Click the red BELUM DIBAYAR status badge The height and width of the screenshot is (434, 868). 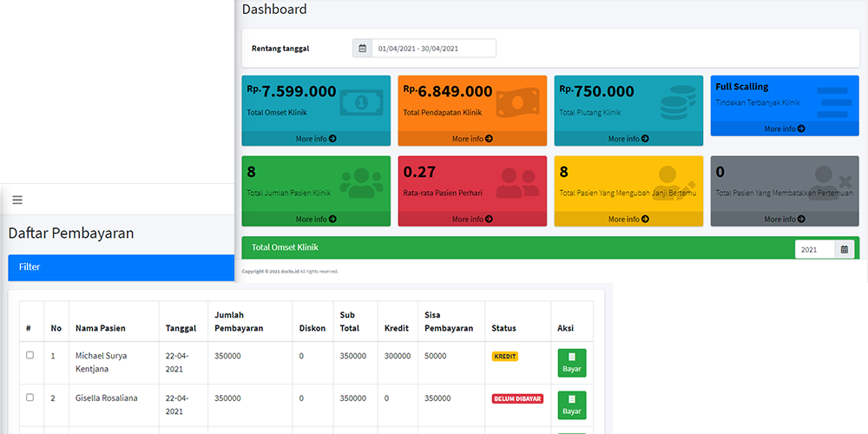[517, 399]
